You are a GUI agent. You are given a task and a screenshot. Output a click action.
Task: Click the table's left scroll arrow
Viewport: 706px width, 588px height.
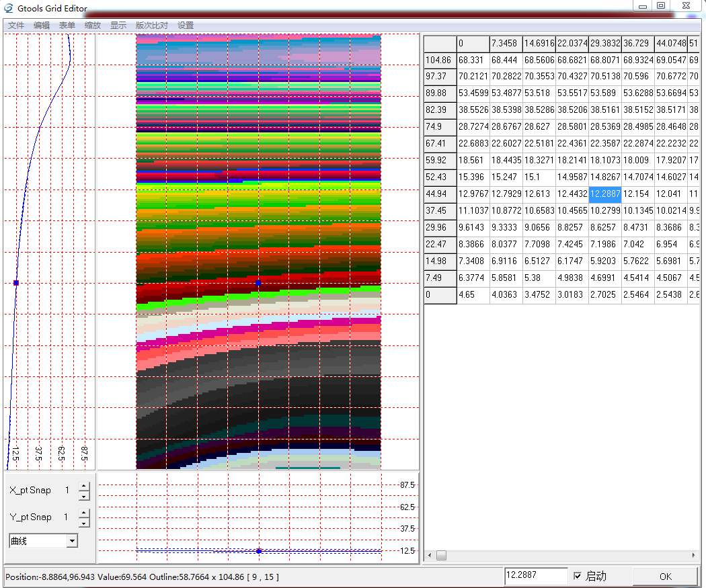click(x=430, y=556)
